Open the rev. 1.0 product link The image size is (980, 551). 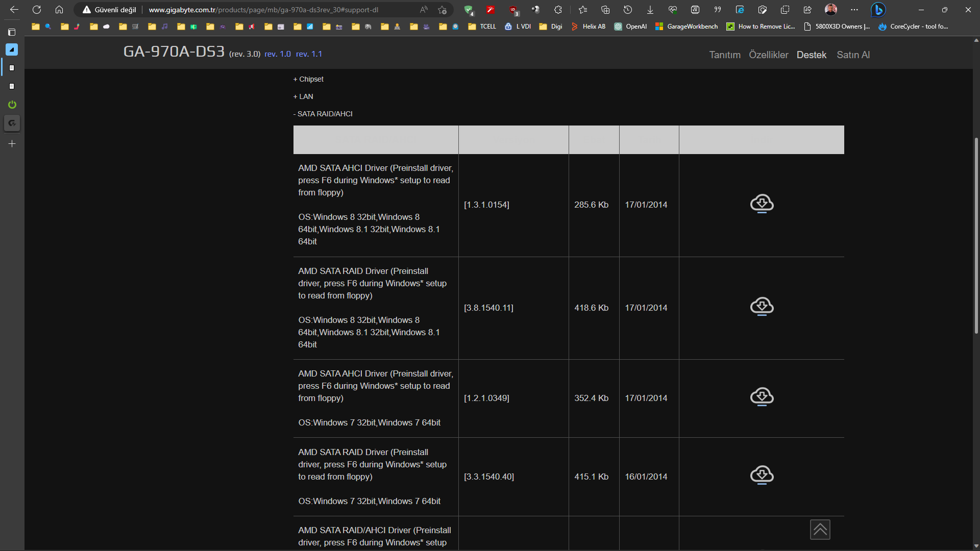point(277,54)
